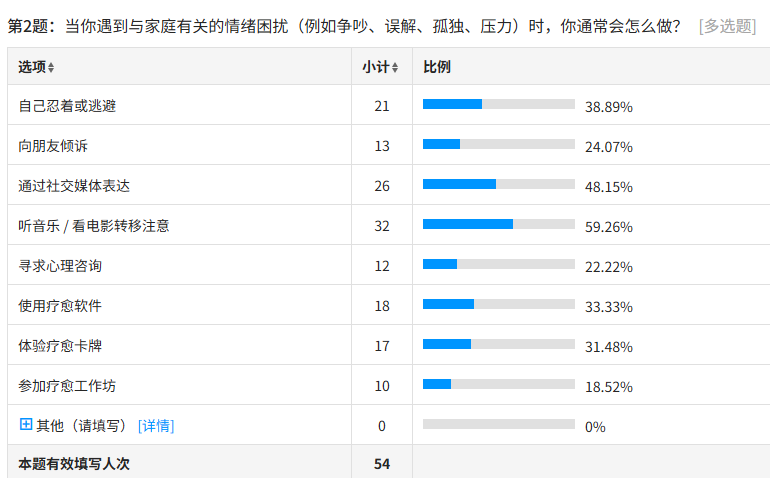Select the 通过社交媒体表达 option text
Viewport: 770px width, 478px height.
pos(74,185)
